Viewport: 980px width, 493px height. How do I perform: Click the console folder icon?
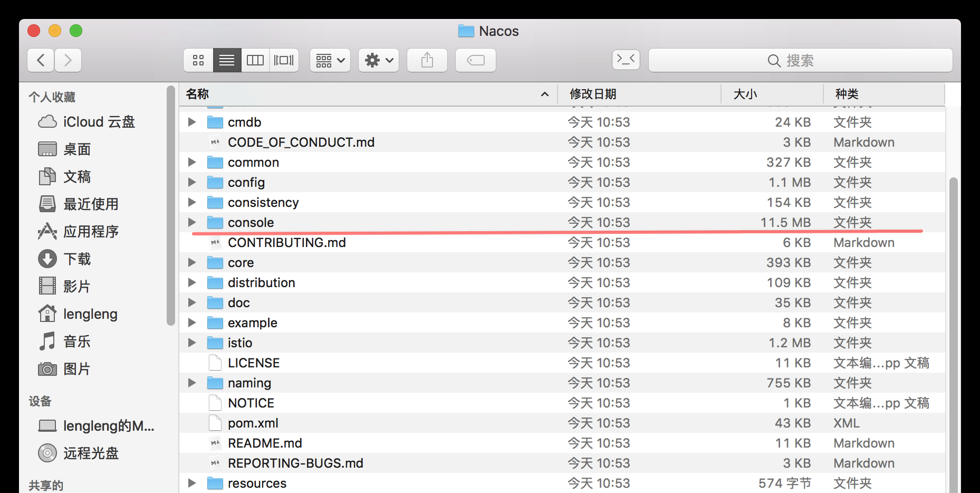[215, 222]
